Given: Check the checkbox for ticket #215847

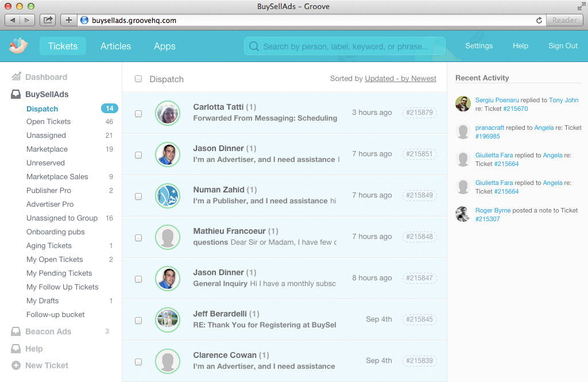Looking at the screenshot, I should [x=138, y=279].
